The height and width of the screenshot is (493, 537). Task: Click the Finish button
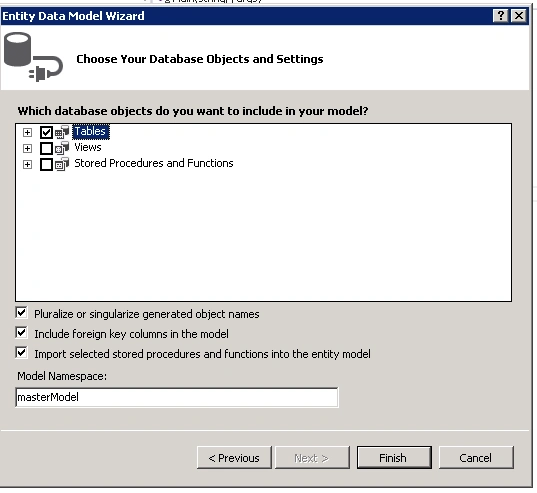(394, 458)
